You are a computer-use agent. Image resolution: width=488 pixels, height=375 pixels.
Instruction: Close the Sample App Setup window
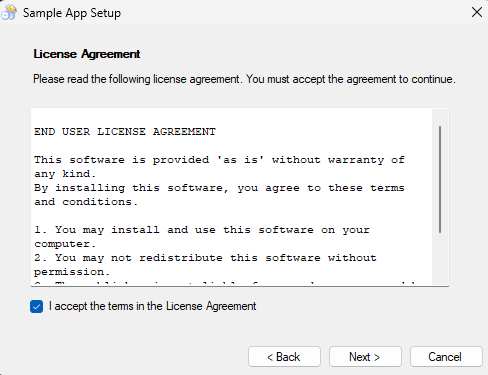(x=477, y=12)
